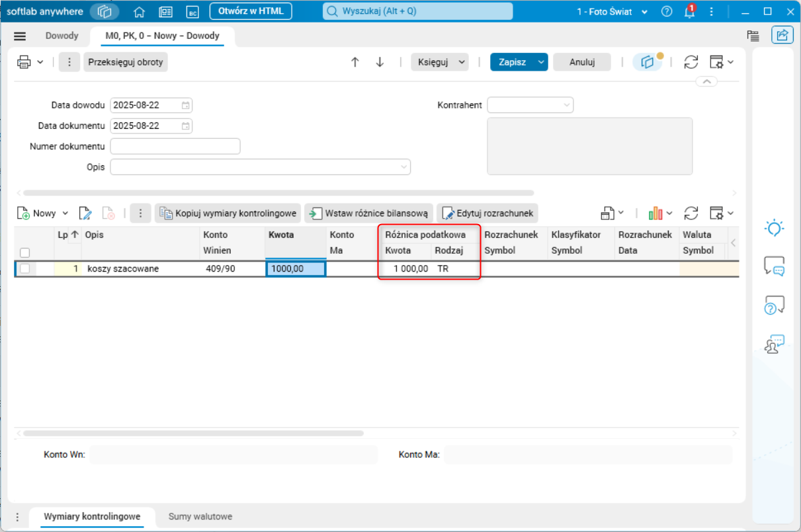
Task: Move to next record with down arrow
Action: tap(380, 62)
